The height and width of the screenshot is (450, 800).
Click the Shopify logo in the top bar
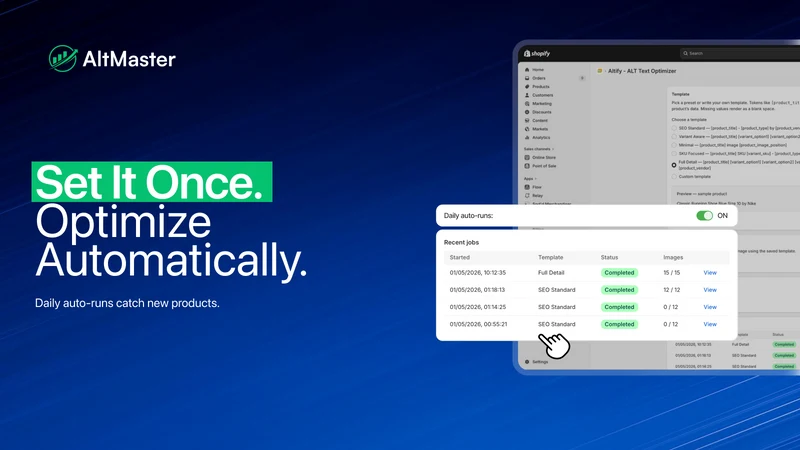click(x=537, y=53)
